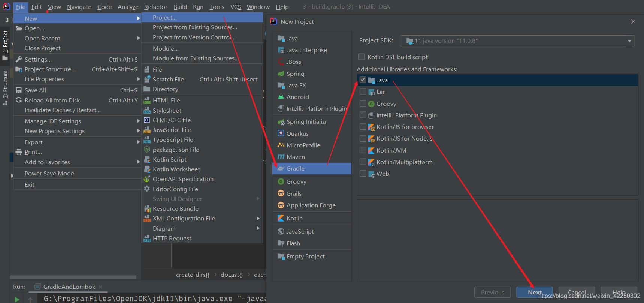Screen dimensions: 644x303
Task: Close the GradleAndLombok run tab
Action: point(100,287)
